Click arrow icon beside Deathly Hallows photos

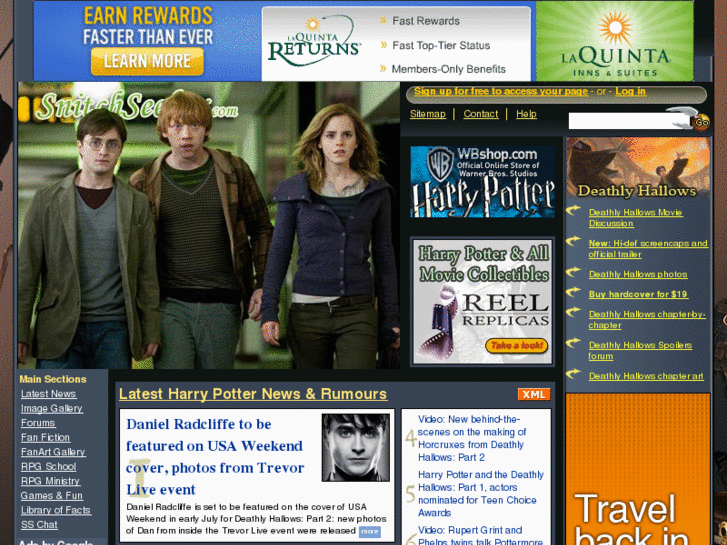[x=573, y=272]
